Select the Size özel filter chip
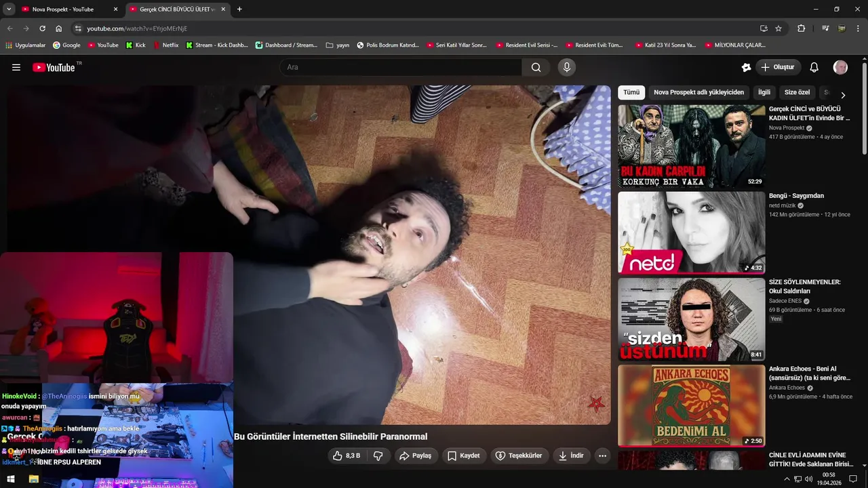Viewport: 868px width, 488px height. pyautogui.click(x=797, y=92)
